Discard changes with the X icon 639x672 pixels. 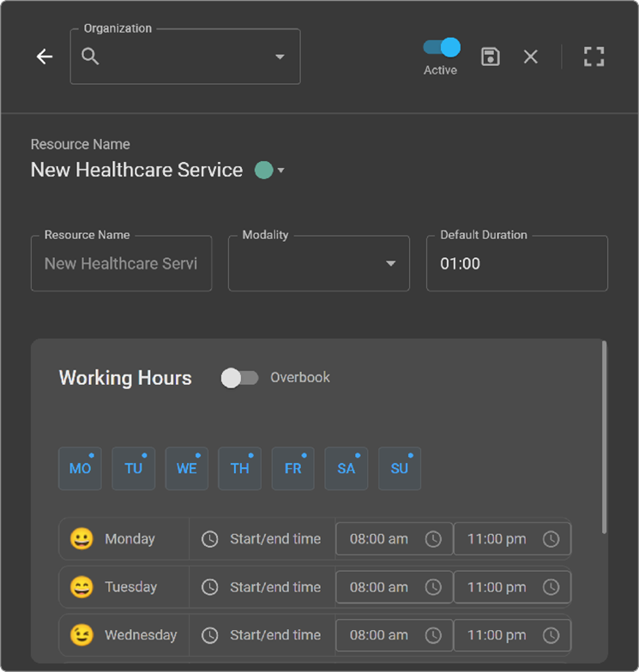click(531, 57)
